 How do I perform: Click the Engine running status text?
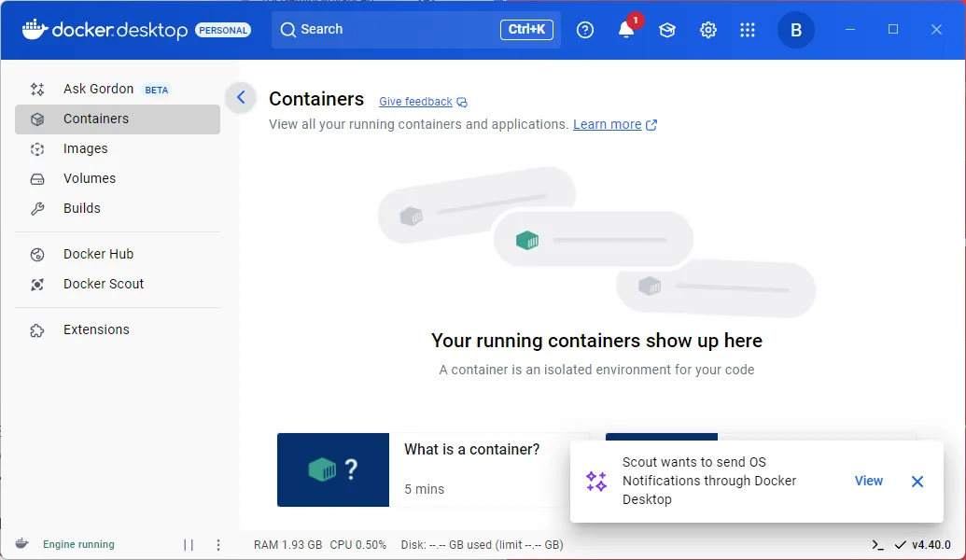[x=78, y=544]
